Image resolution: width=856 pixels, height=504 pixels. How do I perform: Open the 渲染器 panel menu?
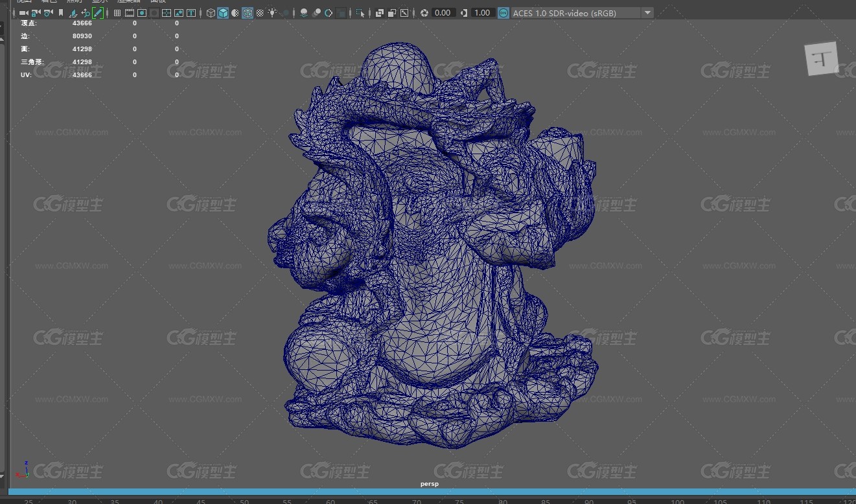[128, 2]
